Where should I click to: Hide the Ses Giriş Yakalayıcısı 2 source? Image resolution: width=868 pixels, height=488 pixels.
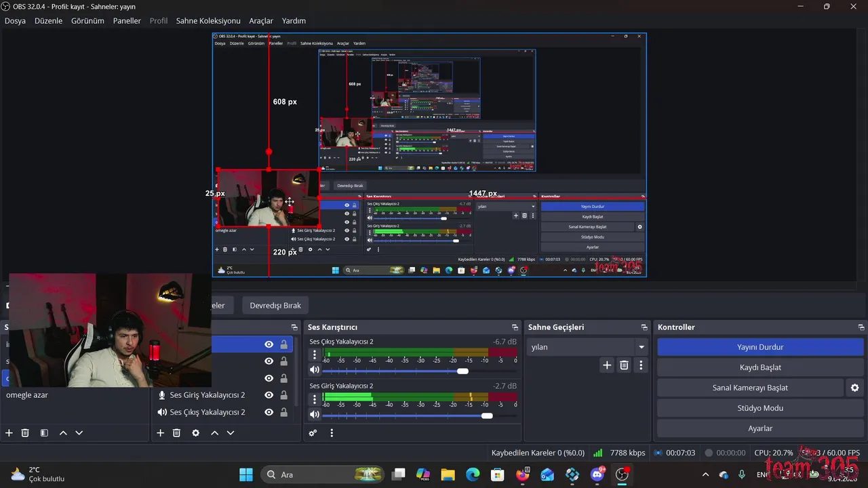point(269,395)
